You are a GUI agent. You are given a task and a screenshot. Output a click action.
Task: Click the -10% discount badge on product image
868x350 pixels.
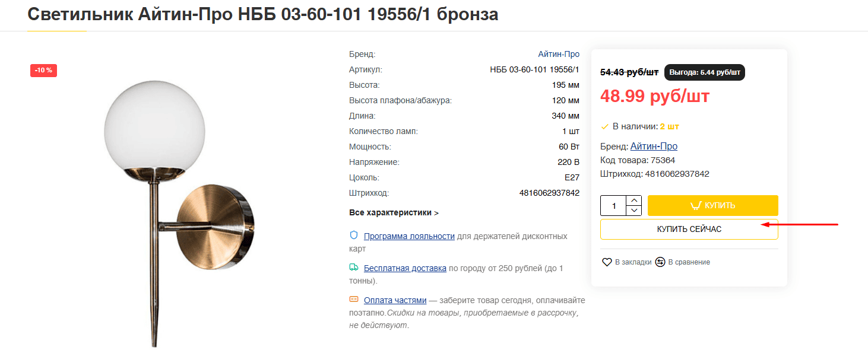pyautogui.click(x=43, y=70)
